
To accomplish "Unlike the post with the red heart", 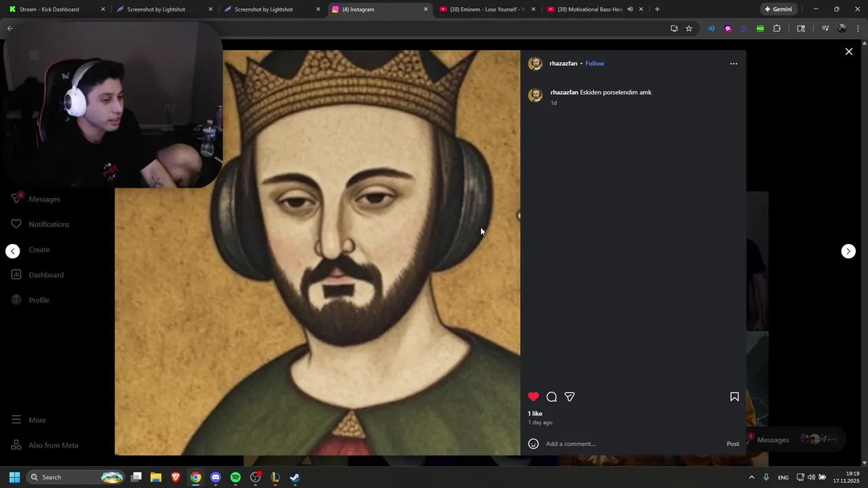I will (x=534, y=396).
